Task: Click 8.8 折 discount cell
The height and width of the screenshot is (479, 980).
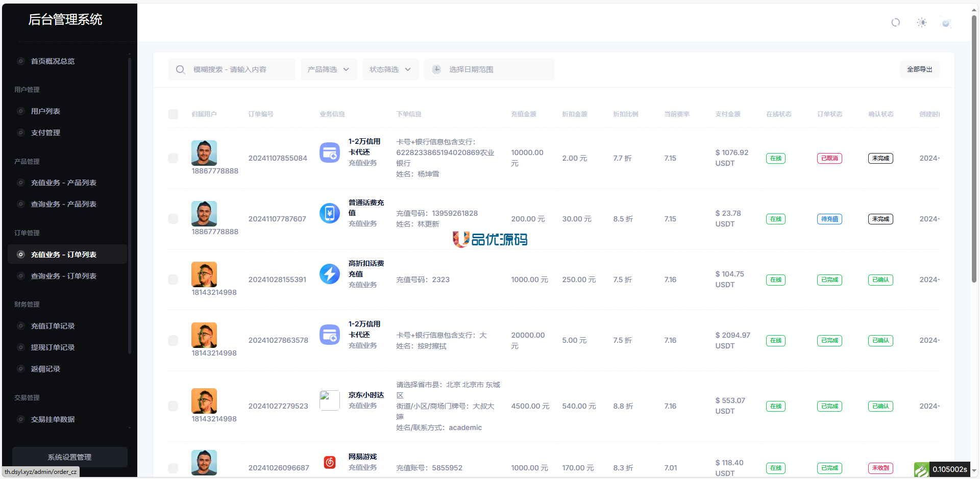Action: [623, 406]
